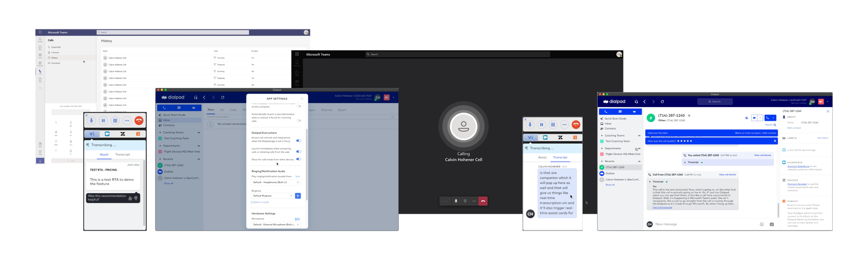Click Add labels link

pos(823,138)
